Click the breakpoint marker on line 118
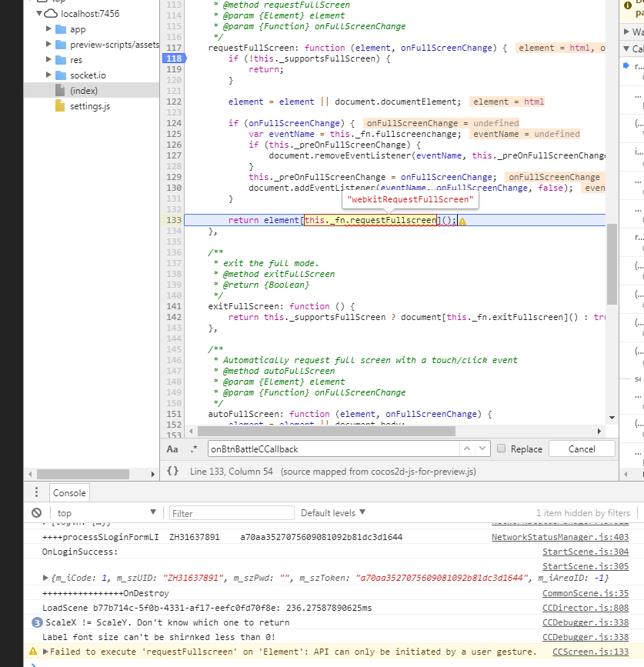644x667 pixels. point(173,58)
